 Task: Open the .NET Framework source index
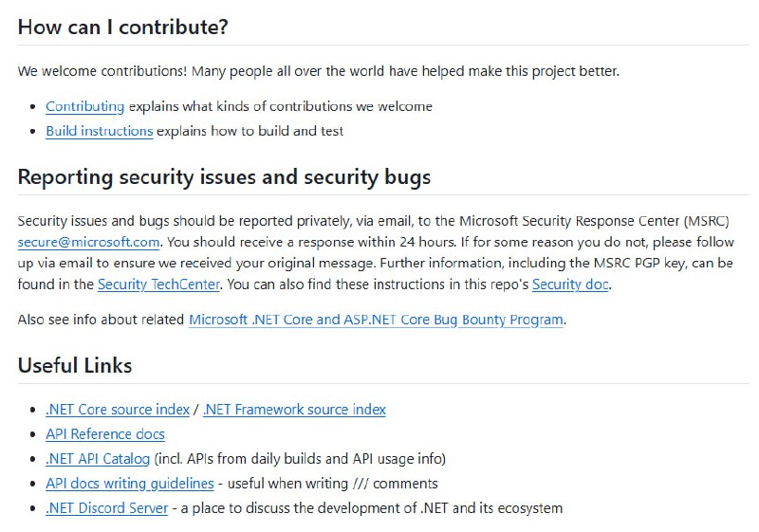(294, 410)
